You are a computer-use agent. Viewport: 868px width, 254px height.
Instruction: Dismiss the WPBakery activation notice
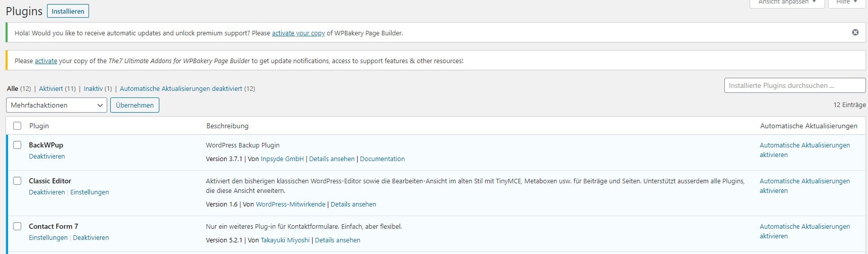[855, 32]
